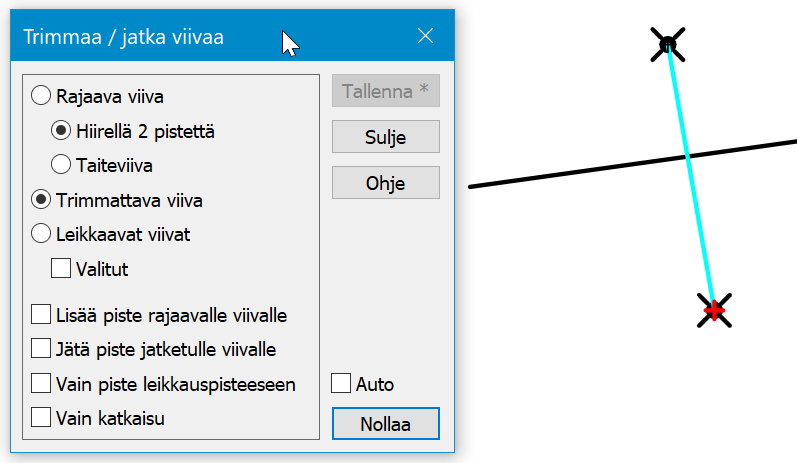
Task: Toggle Vain piste leikkauspisteeseen checkbox
Action: (41, 383)
